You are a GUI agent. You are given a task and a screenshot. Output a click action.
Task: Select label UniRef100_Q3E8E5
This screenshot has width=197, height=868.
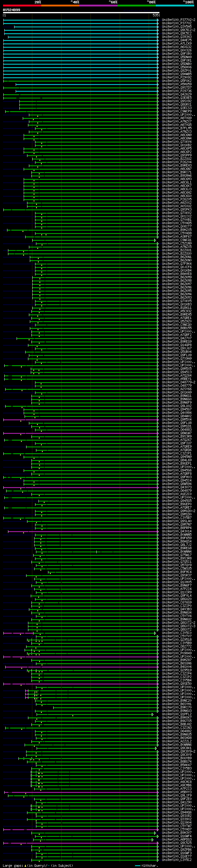177,98
